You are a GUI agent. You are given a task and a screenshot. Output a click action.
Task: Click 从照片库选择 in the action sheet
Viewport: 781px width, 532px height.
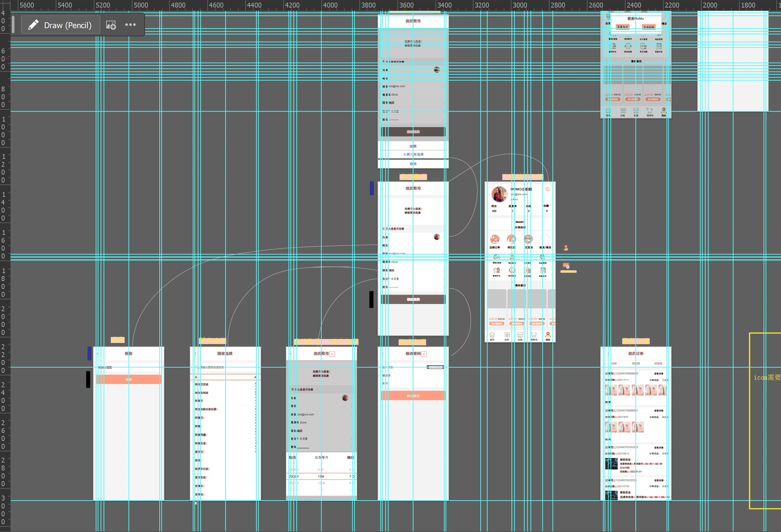[x=413, y=155]
